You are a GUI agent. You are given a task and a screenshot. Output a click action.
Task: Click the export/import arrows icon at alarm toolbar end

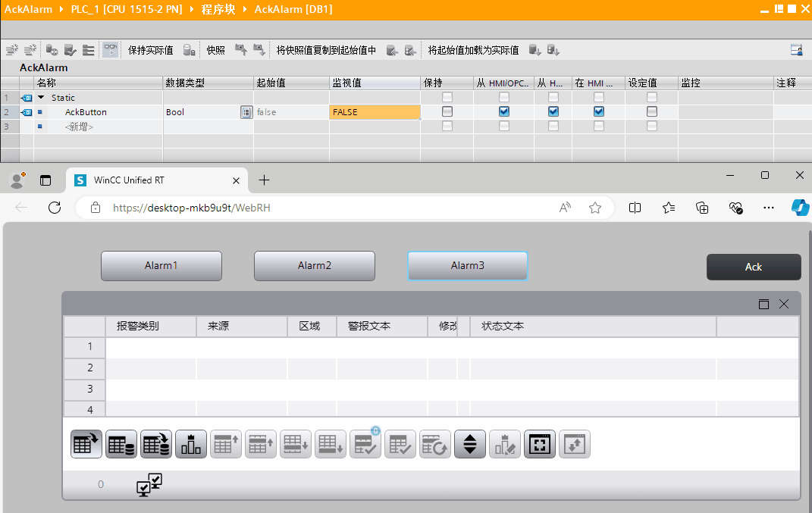click(x=574, y=444)
